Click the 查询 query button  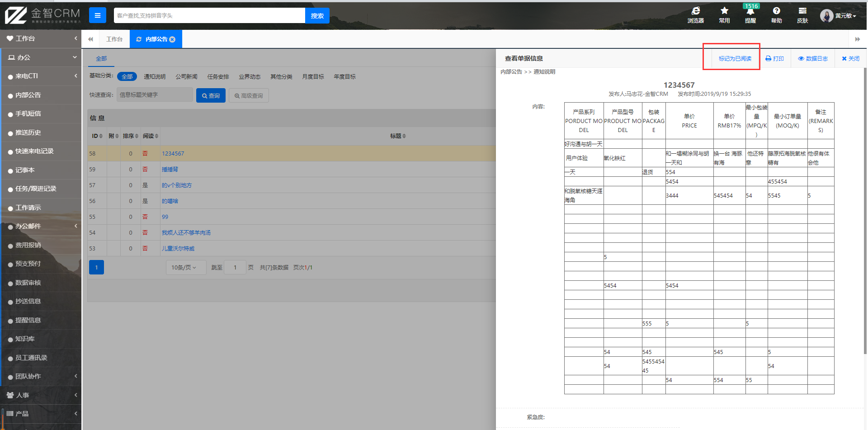tap(211, 95)
